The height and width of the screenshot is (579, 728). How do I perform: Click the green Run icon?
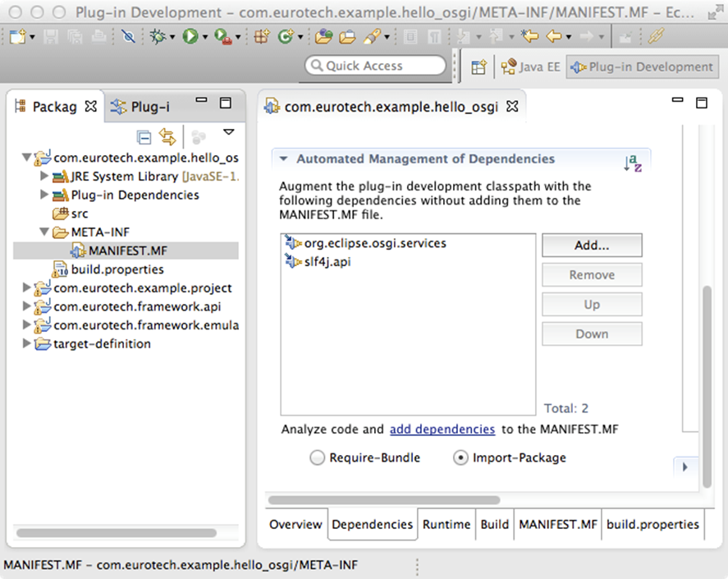(x=190, y=36)
